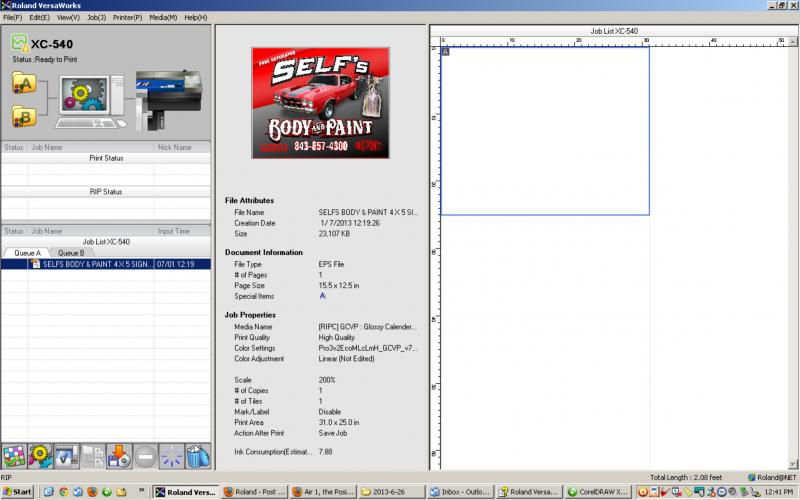
Task: Click the Ink Consumption value 7.88
Action: coord(325,452)
